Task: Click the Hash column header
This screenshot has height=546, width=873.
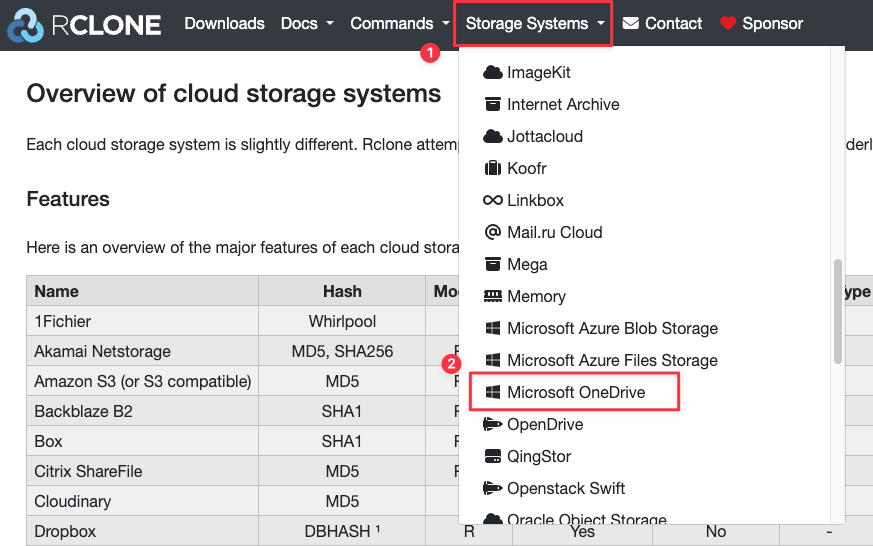Action: [x=342, y=291]
